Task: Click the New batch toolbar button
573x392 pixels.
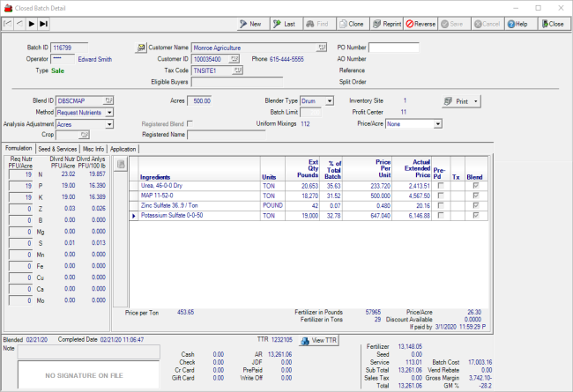Action: pos(251,24)
